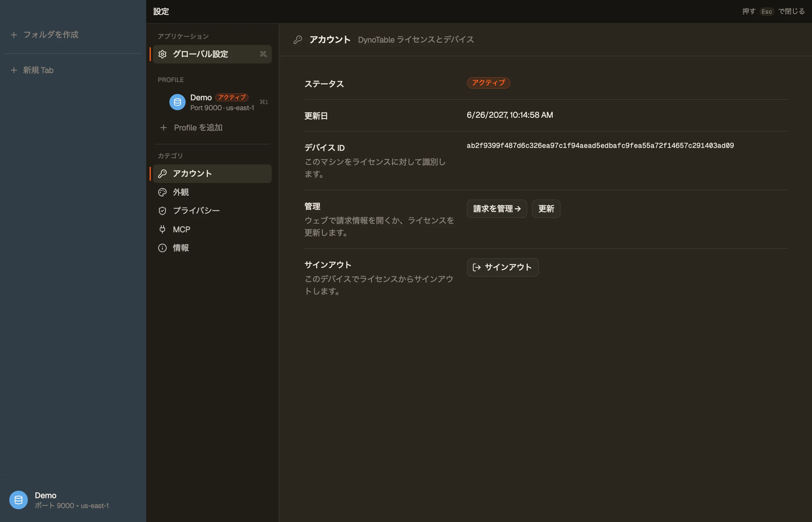812x522 pixels.
Task: Click the gear icon beside グローバル設定
Action: click(162, 54)
